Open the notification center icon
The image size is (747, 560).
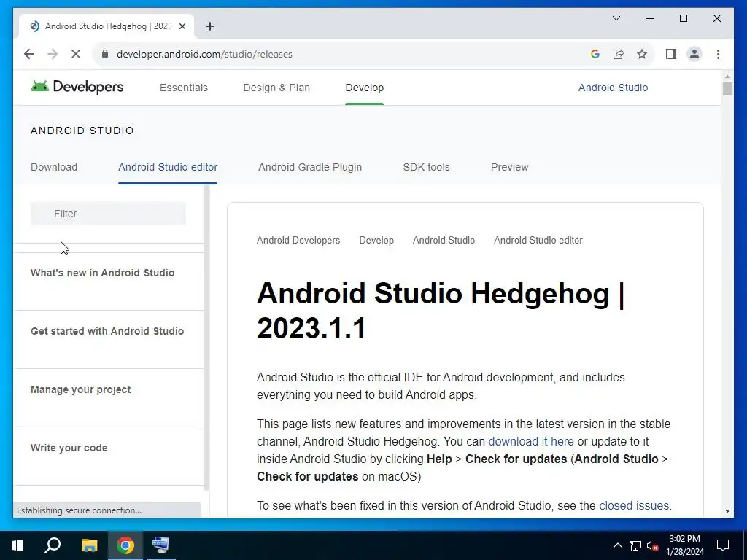click(723, 545)
